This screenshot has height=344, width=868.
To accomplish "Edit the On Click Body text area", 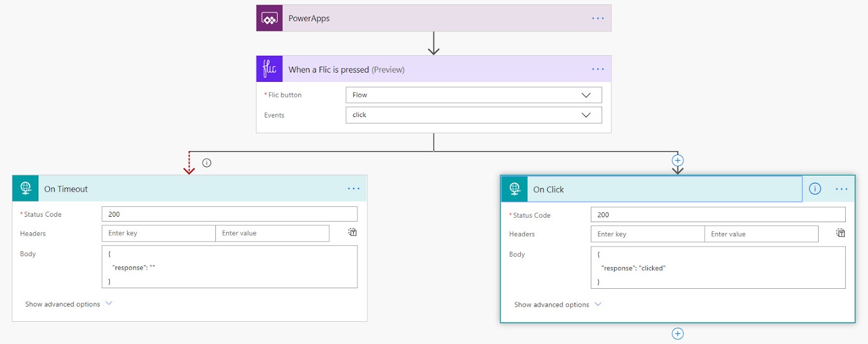I will pos(718,268).
